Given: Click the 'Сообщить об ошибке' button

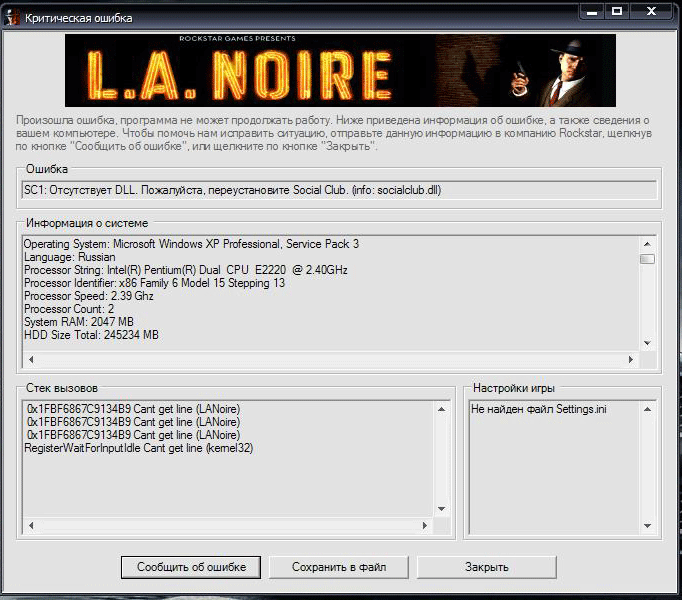Looking at the screenshot, I should 191,567.
